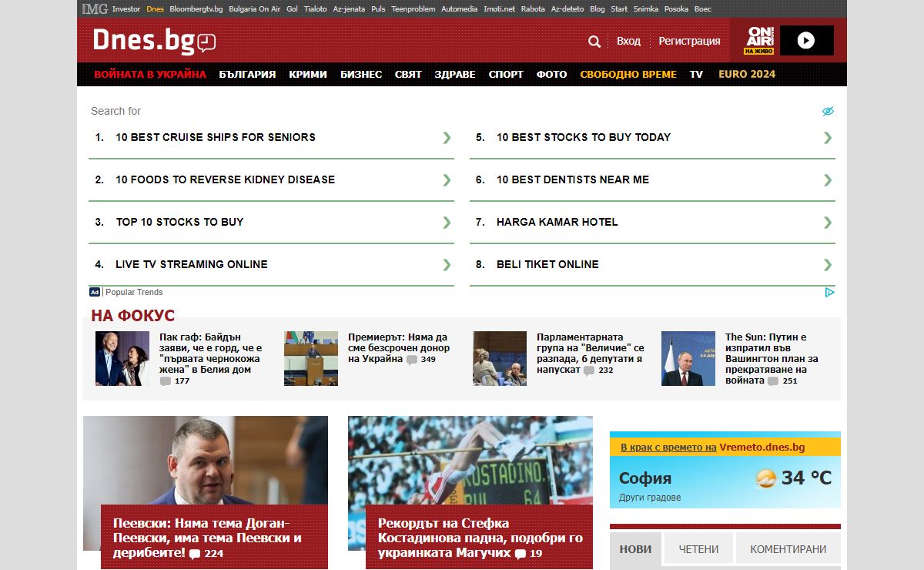Open the Az-jenata top bar link
924x570 pixels.
349,9
